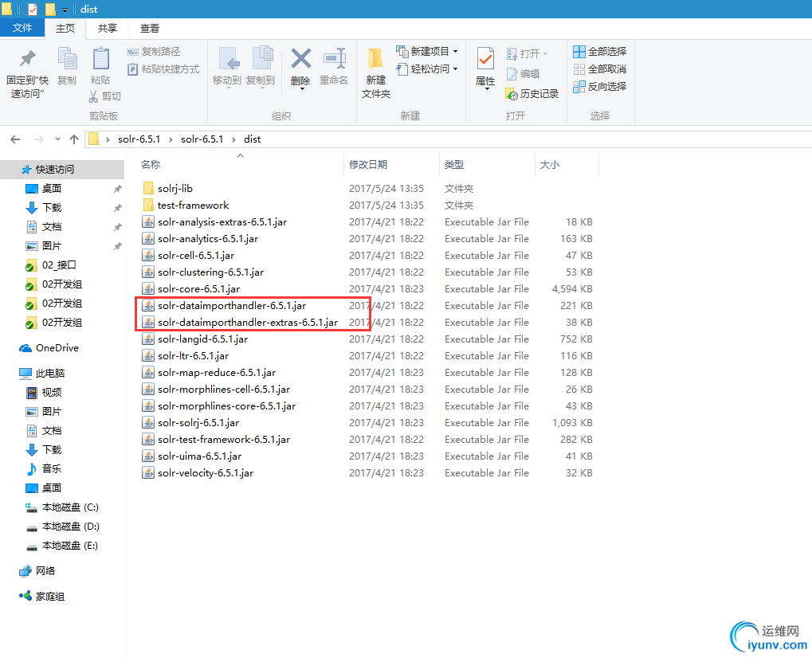812x658 pixels.
Task: Open recent locations dropdown chevron
Action: pyautogui.click(x=57, y=139)
